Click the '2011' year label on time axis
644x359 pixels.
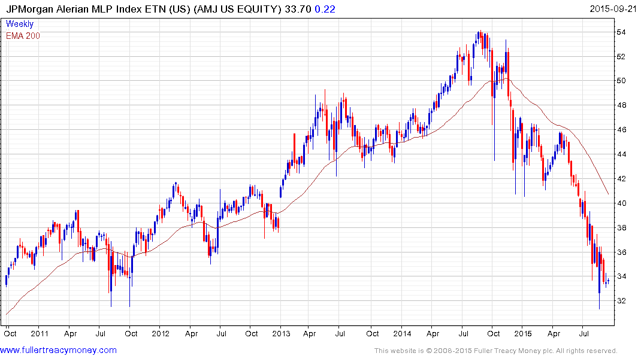point(40,333)
